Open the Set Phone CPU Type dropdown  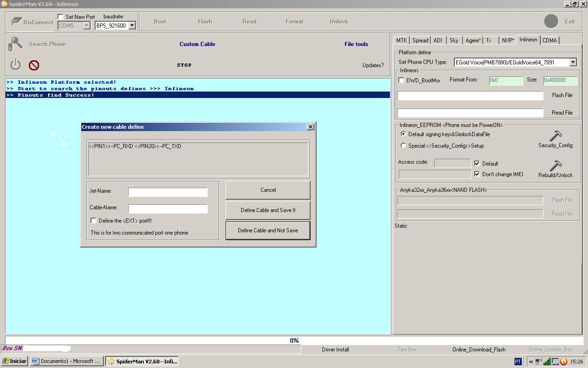point(573,62)
